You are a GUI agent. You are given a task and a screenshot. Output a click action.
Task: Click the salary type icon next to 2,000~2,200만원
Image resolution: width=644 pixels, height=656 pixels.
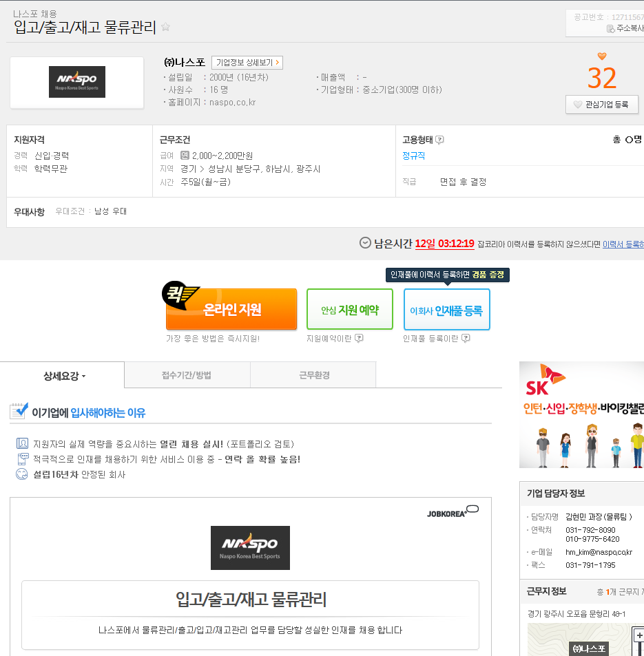coord(185,156)
